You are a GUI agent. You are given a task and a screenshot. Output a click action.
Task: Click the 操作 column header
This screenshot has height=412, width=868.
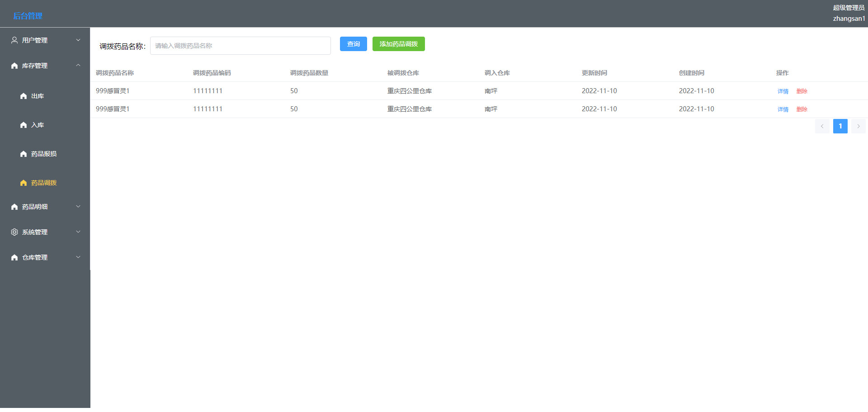pos(783,73)
